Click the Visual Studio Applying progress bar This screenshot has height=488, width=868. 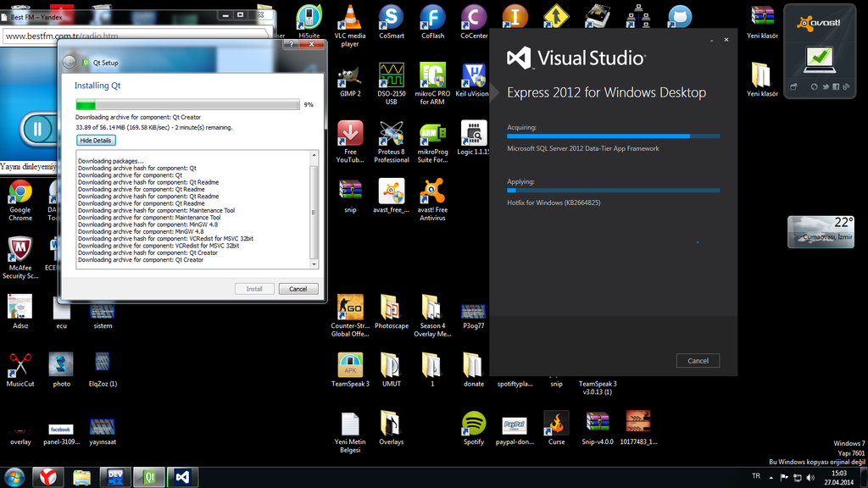614,191
